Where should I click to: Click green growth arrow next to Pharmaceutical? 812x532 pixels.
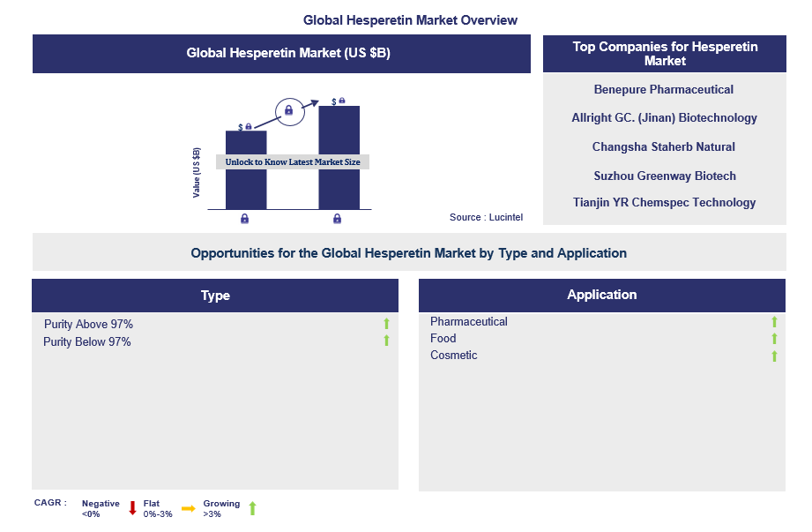coord(774,322)
